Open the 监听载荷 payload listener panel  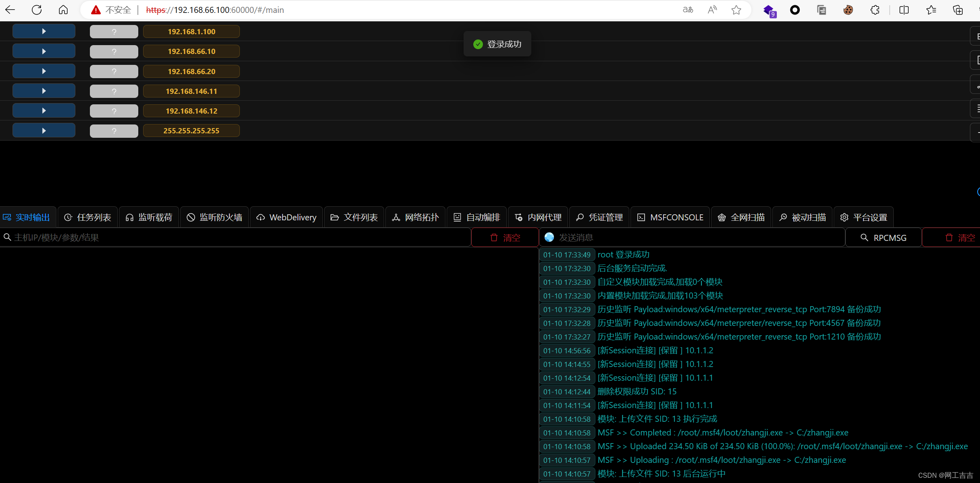149,217
